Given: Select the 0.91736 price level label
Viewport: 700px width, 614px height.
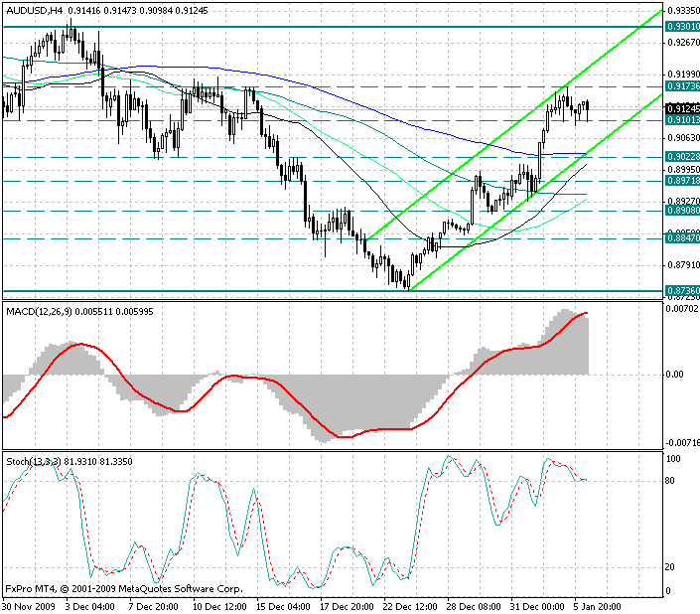Looking at the screenshot, I should point(682,86).
